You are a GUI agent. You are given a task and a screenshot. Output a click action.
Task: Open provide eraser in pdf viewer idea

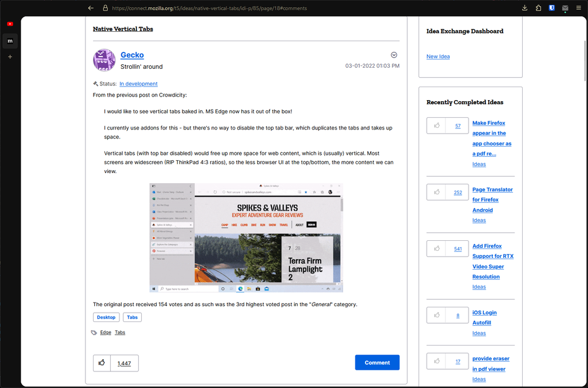click(491, 364)
